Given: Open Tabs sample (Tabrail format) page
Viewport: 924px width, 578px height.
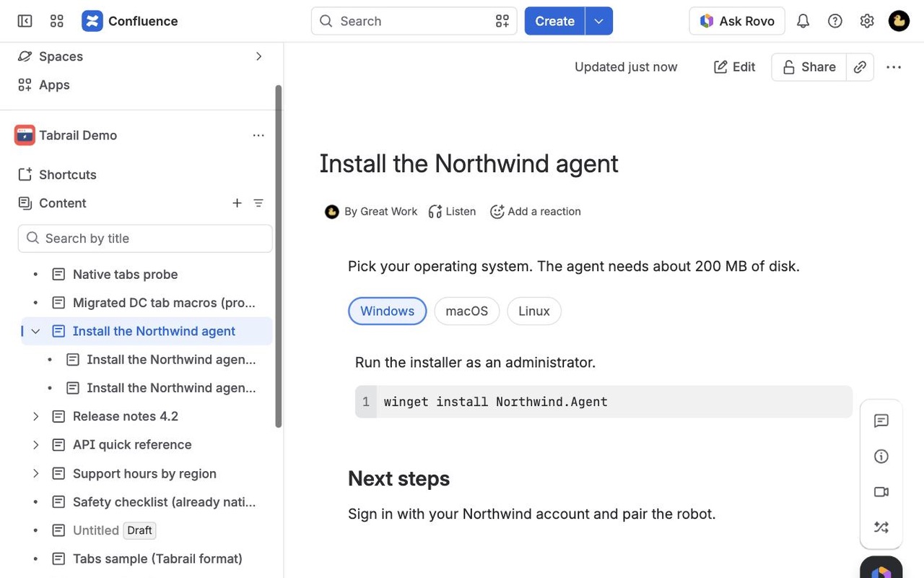Looking at the screenshot, I should (157, 558).
